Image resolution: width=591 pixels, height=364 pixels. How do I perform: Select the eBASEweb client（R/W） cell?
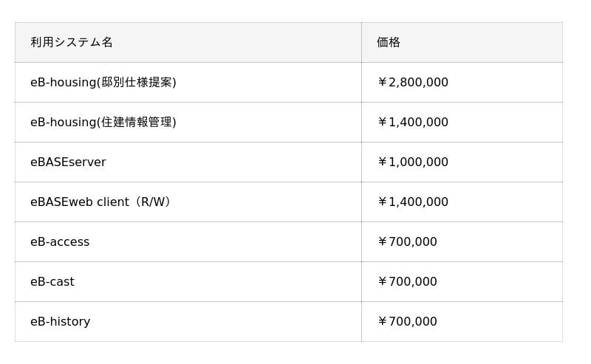[102, 202]
